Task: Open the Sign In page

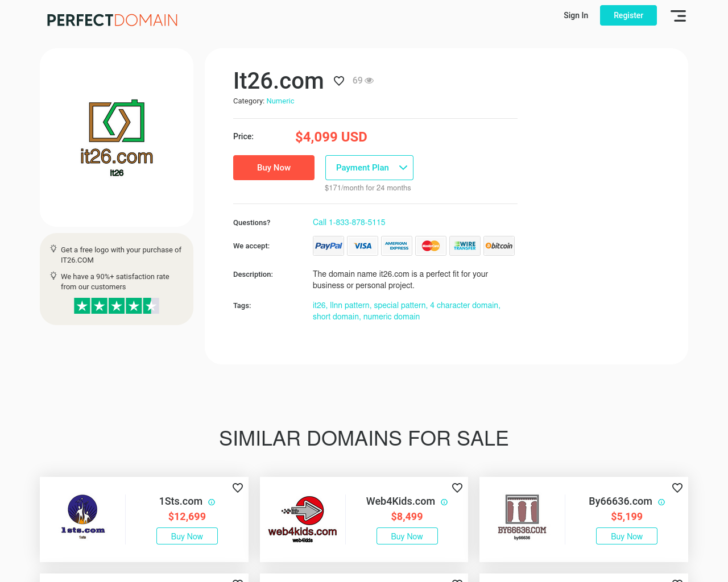Action: tap(576, 15)
